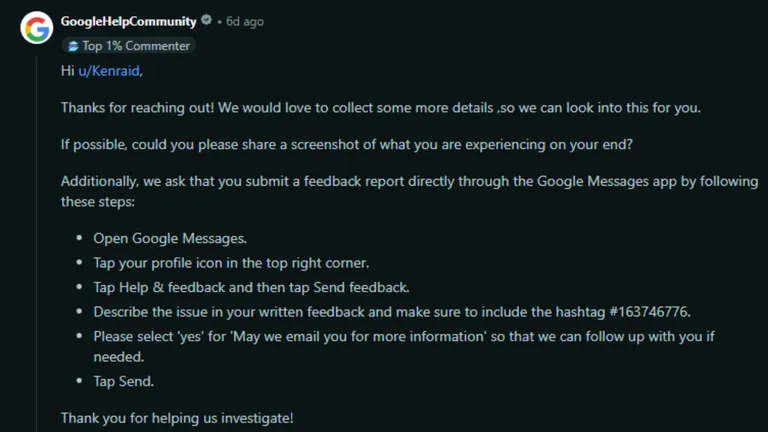Open the GoogleHelpCommunity username profile
This screenshot has width=768, height=432.
pos(128,21)
